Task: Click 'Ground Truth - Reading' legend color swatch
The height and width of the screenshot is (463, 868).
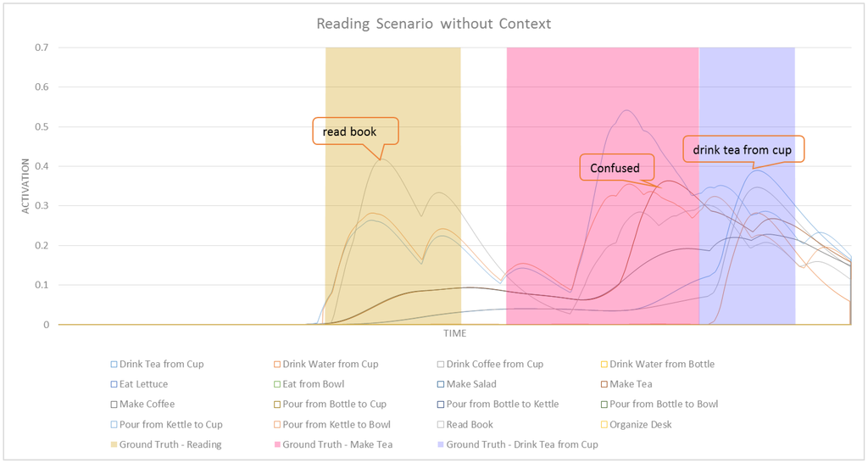Action: coord(114,445)
